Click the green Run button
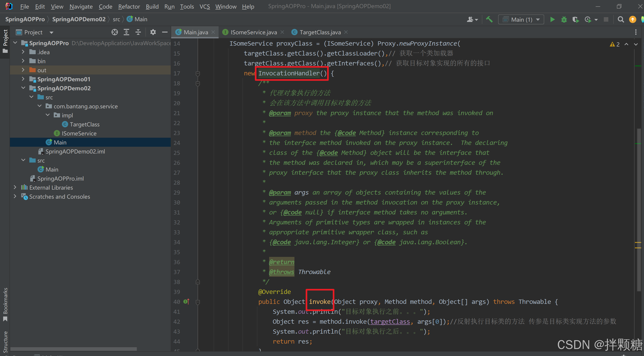Image resolution: width=644 pixels, height=356 pixels. [x=552, y=19]
